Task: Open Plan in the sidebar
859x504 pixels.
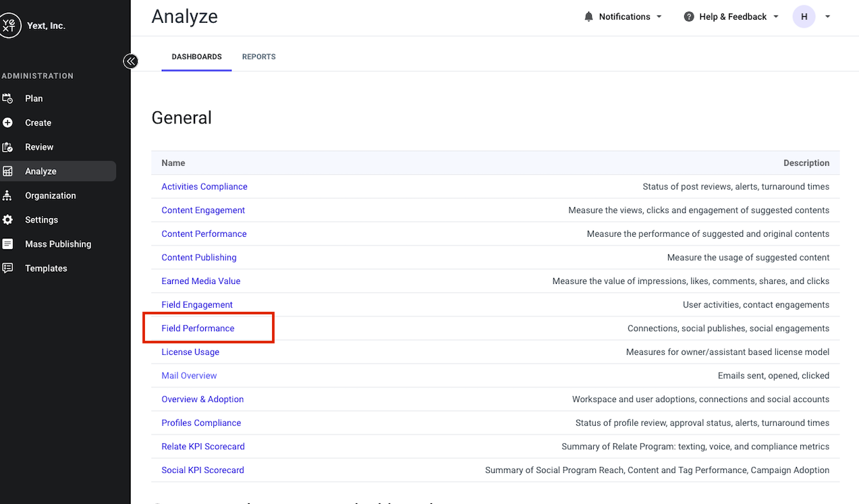Action: pyautogui.click(x=34, y=99)
